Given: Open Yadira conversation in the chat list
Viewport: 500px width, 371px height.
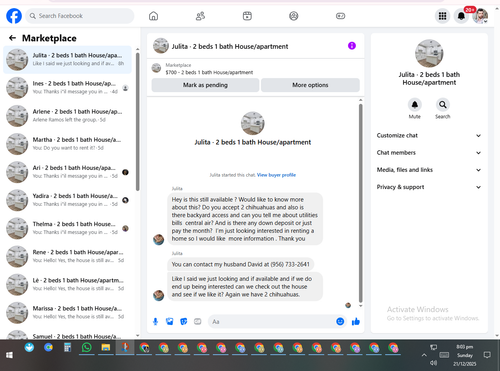Looking at the screenshot, I should (x=67, y=200).
